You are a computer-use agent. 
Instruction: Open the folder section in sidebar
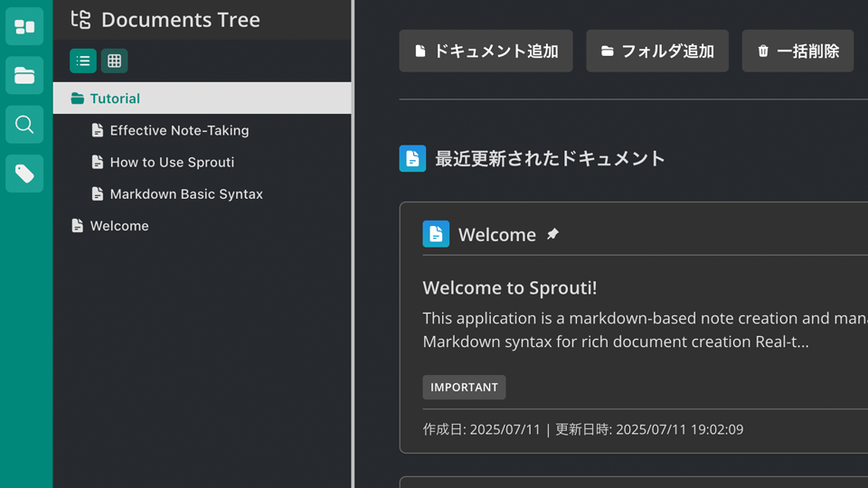(24, 75)
